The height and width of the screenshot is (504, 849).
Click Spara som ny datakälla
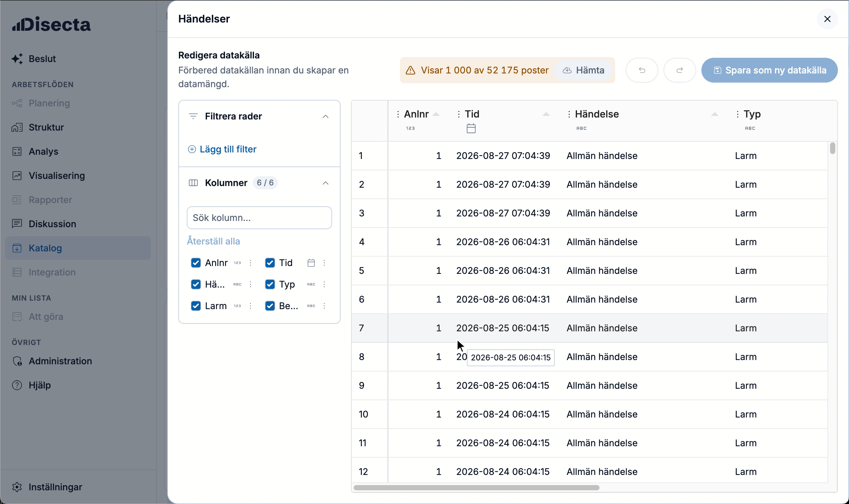pyautogui.click(x=769, y=70)
